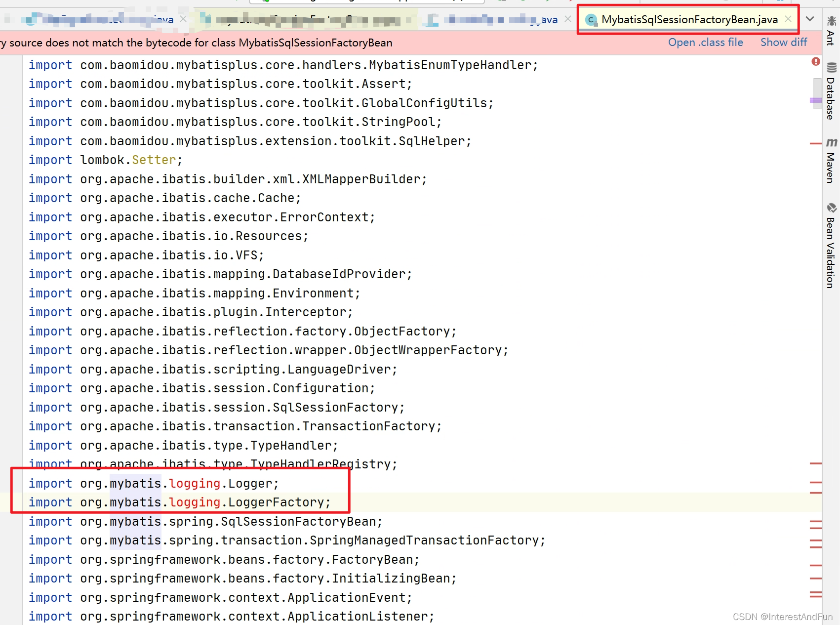The width and height of the screenshot is (840, 625).
Task: Click the SpringManagedTransactionFactory import line
Action: coord(287,541)
